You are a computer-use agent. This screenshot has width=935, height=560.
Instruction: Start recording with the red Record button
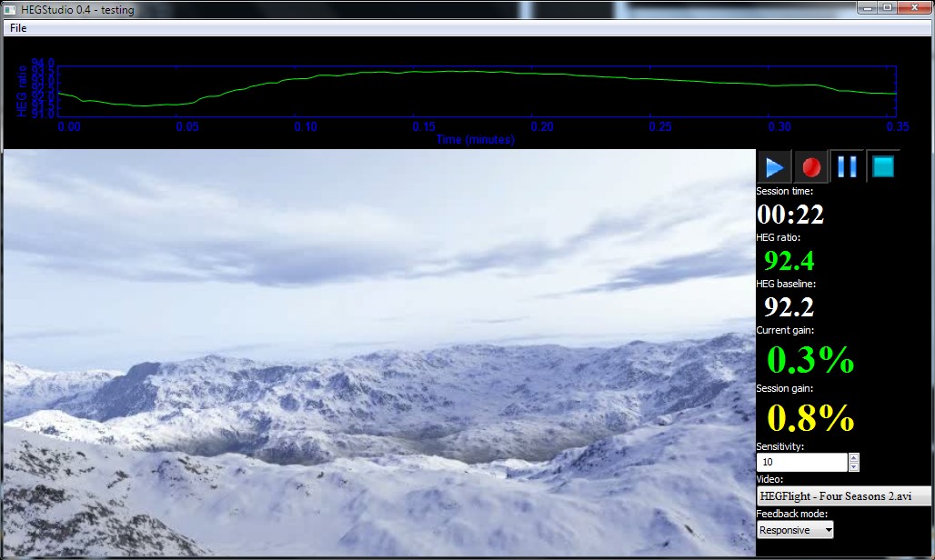[x=811, y=167]
